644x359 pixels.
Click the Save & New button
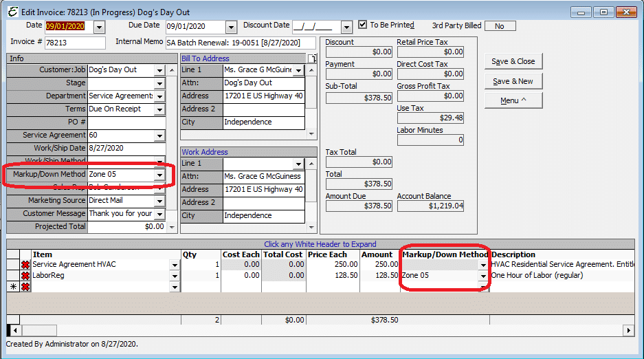click(x=513, y=81)
